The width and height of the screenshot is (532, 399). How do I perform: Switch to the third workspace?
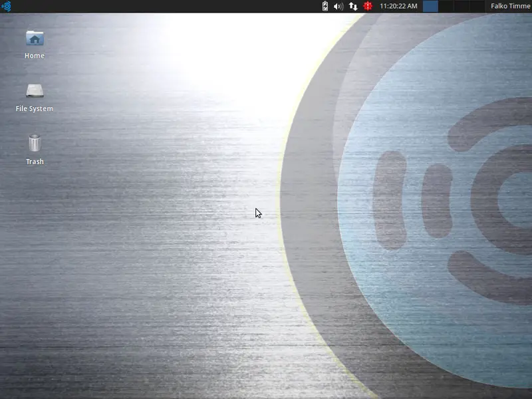pyautogui.click(x=462, y=6)
